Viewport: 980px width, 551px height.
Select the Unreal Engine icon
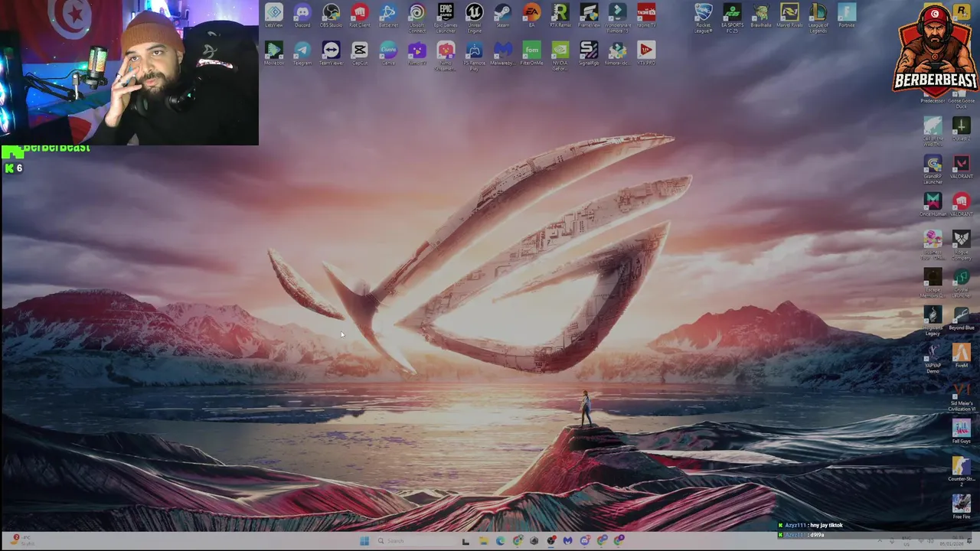click(475, 18)
